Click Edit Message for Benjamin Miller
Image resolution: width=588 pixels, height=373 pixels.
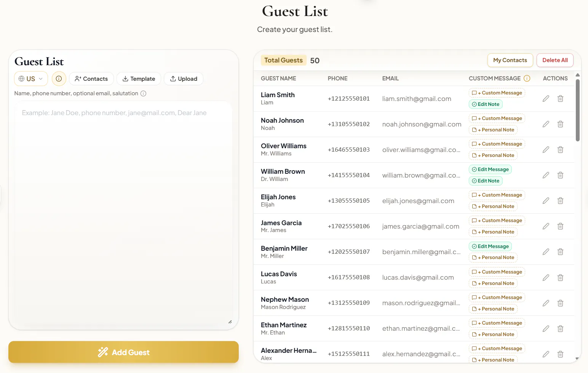point(490,247)
